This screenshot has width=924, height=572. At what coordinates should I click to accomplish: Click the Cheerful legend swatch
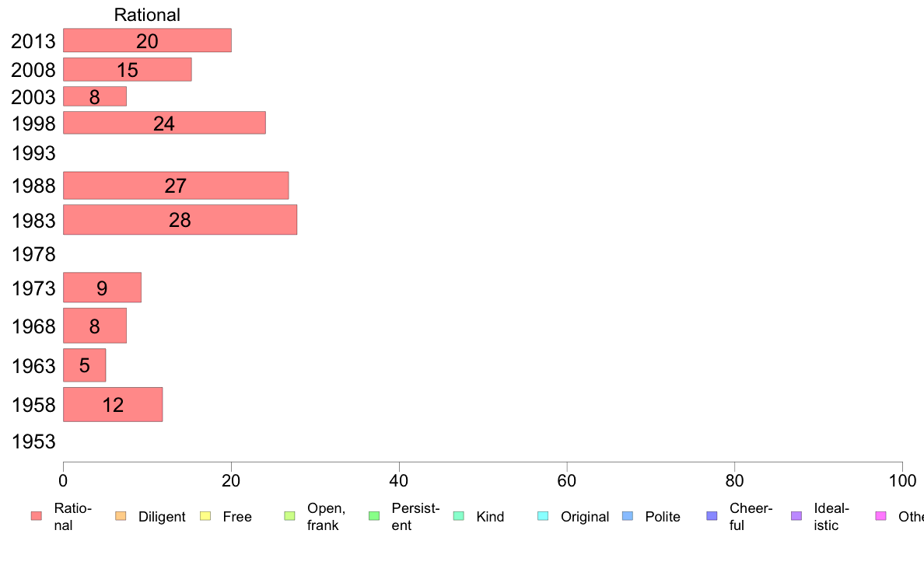tap(712, 516)
